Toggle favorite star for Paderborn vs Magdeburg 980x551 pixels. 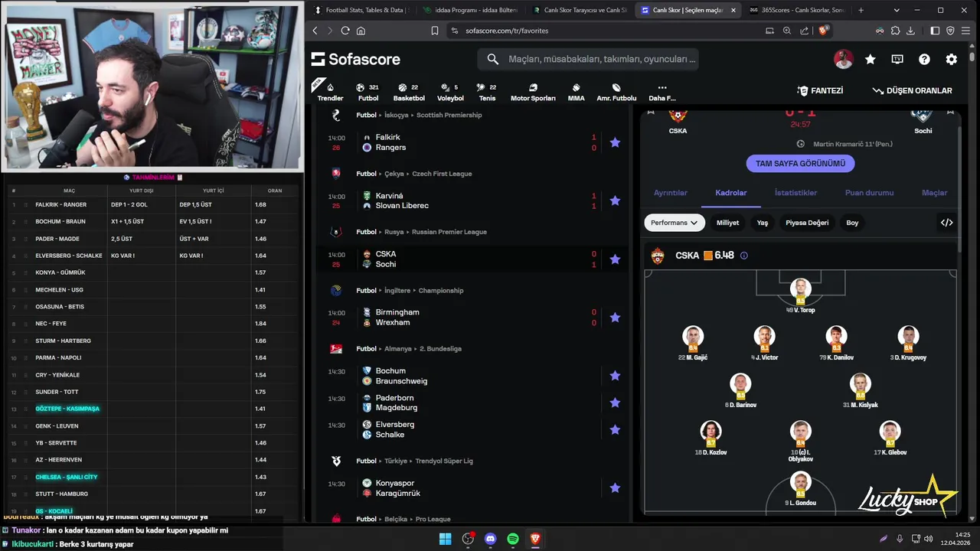pos(615,403)
